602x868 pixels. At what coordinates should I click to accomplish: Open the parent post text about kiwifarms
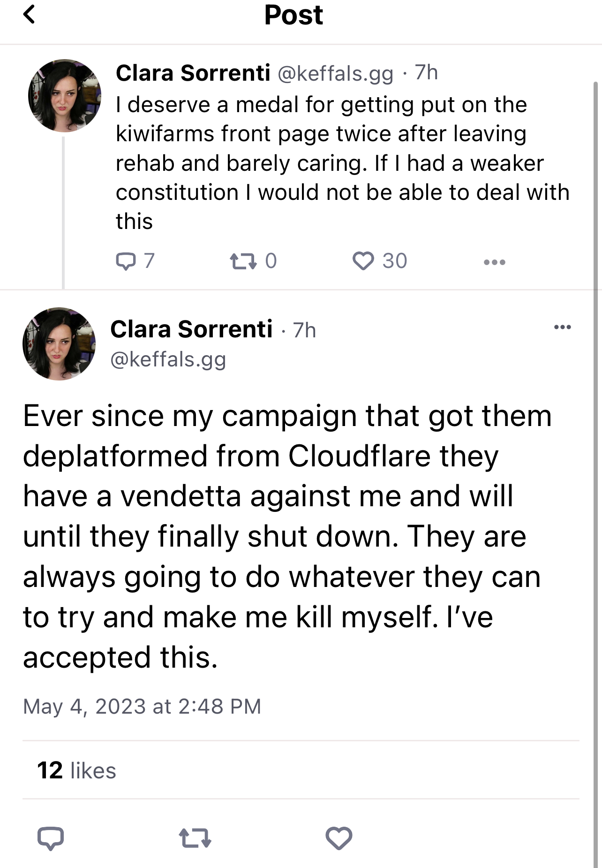point(342,163)
